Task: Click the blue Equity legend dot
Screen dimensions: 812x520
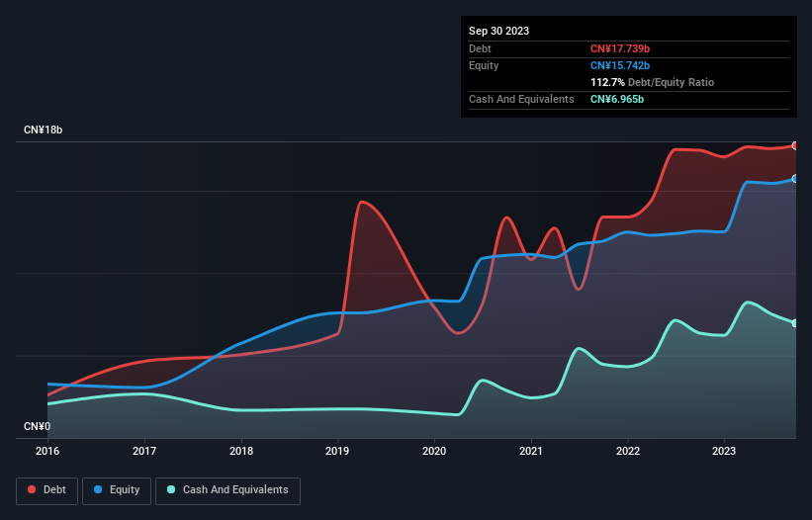Action: tap(98, 489)
